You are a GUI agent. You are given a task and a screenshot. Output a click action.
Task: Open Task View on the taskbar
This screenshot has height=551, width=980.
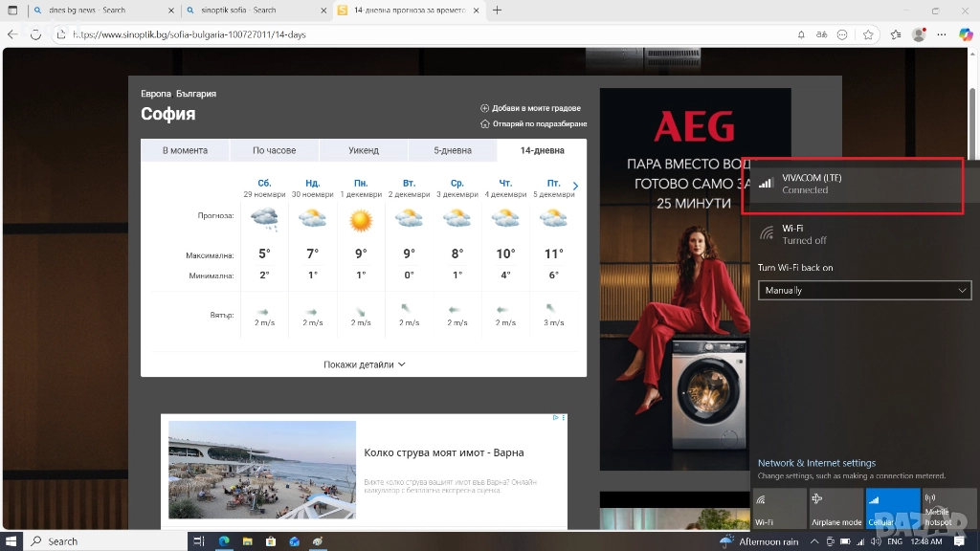(x=199, y=541)
